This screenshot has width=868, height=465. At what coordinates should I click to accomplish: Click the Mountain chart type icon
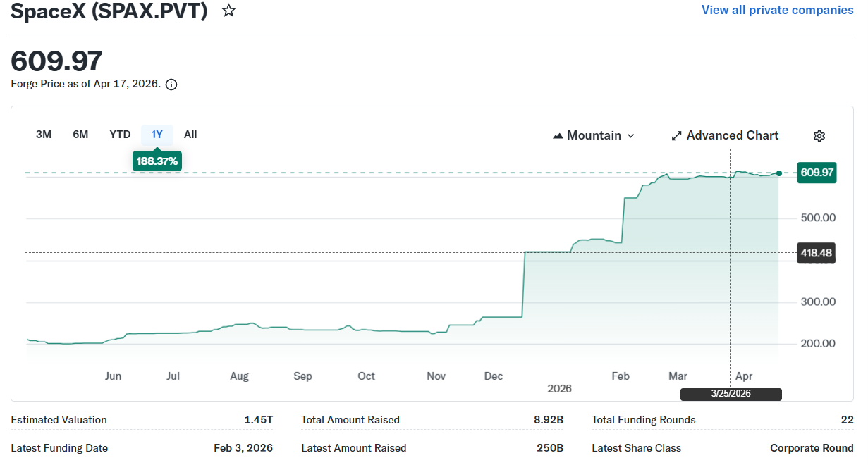click(558, 136)
